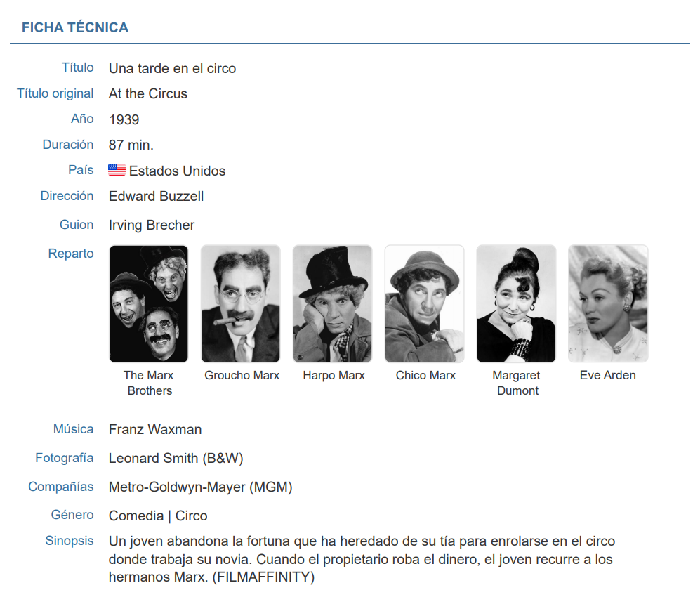Open Margaret Dumont cast photo
Viewport: 700px width, 604px height.
517,303
